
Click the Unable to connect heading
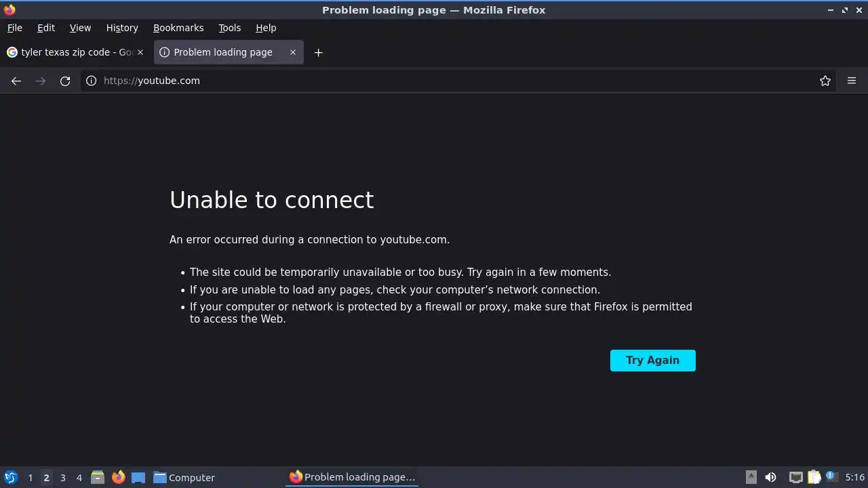(271, 200)
